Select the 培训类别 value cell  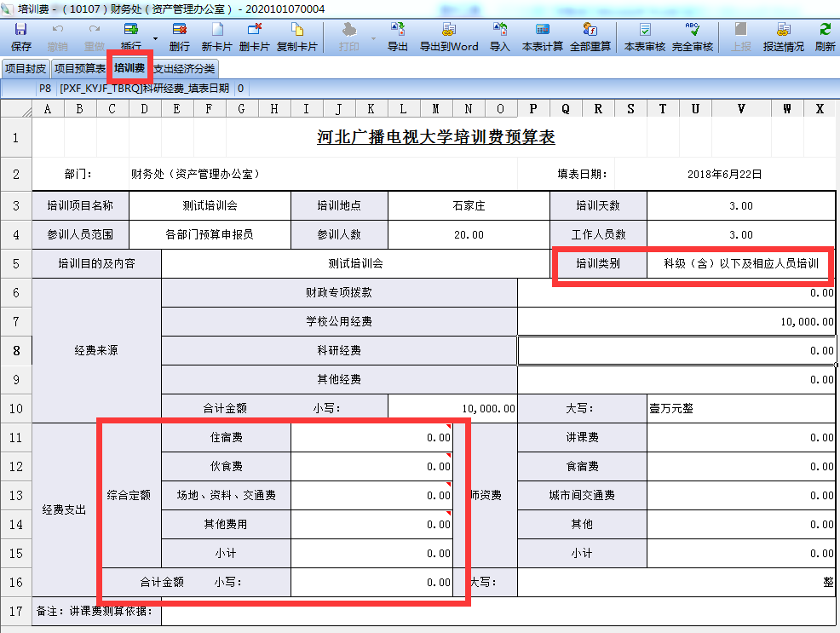tap(740, 264)
